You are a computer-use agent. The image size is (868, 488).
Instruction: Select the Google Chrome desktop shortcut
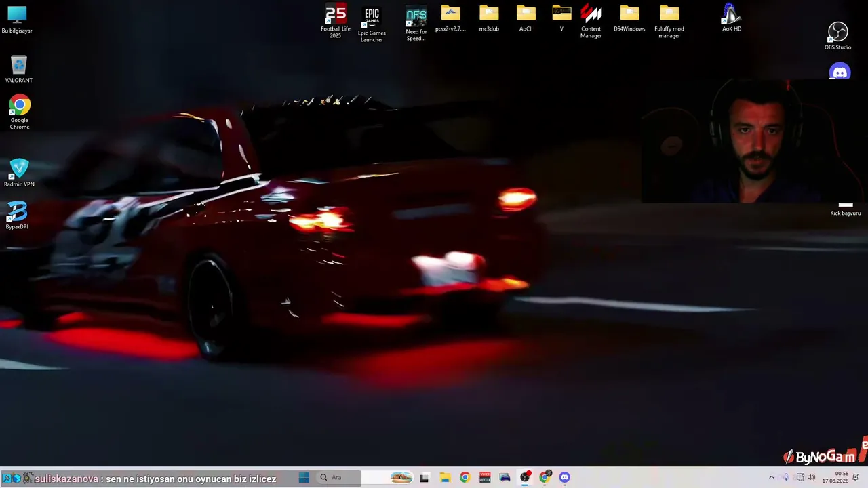(20, 112)
